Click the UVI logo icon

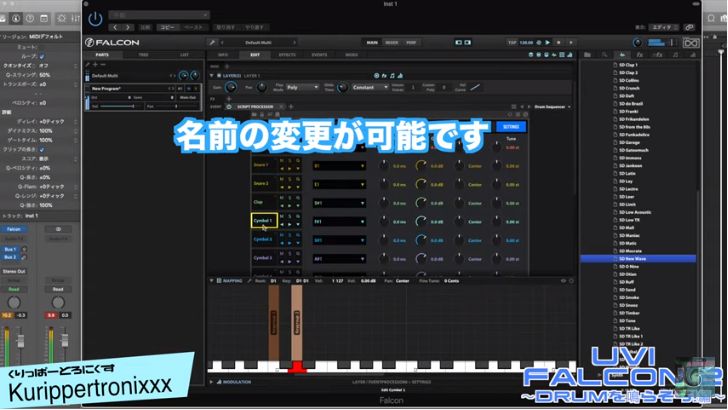(691, 43)
